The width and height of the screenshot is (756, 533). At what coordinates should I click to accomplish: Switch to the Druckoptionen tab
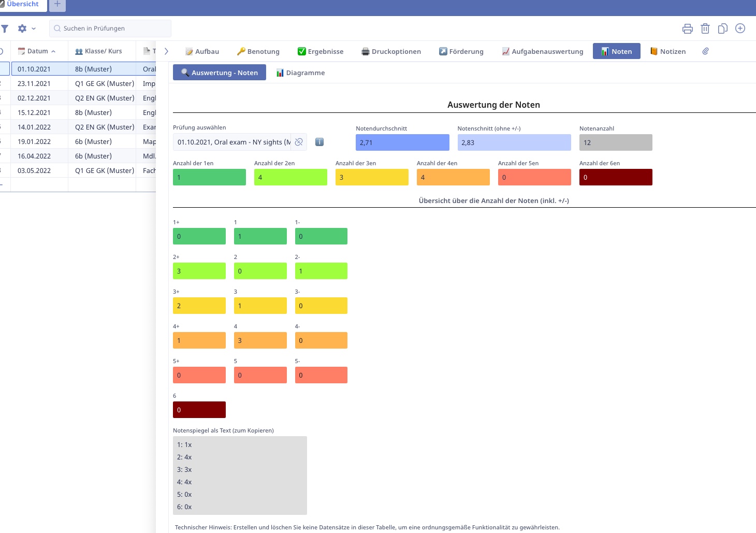(391, 51)
